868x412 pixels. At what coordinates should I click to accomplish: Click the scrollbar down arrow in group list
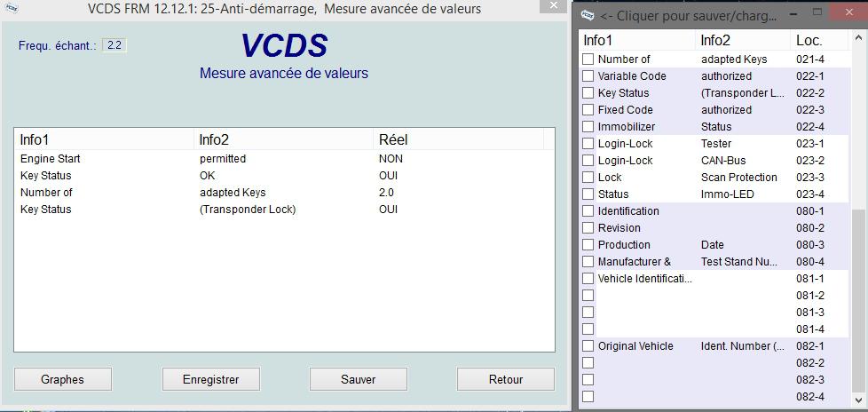pyautogui.click(x=858, y=400)
